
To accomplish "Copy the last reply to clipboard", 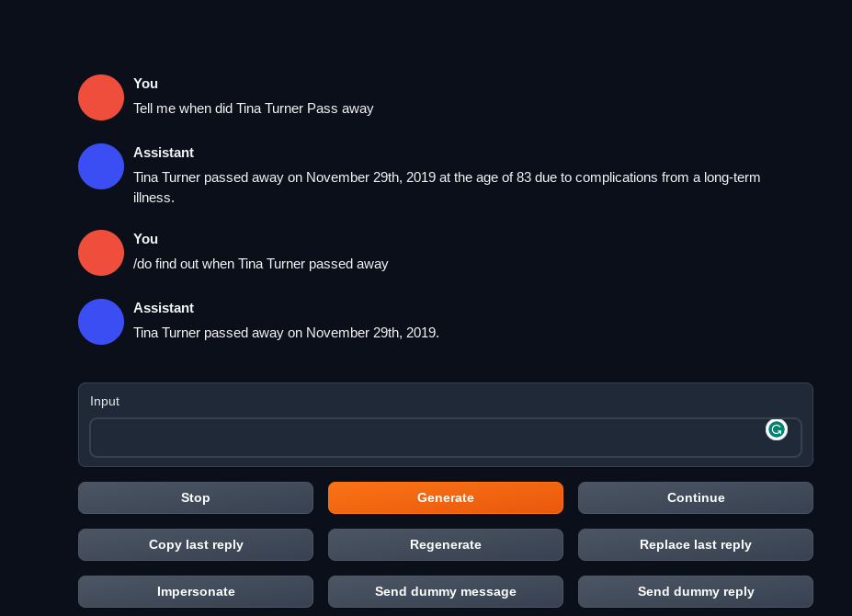I will click(195, 544).
